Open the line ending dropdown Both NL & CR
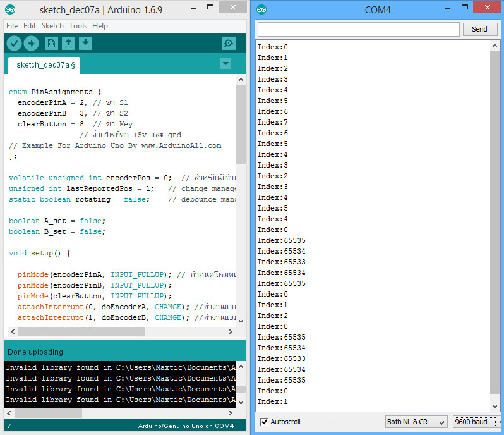504x435 pixels. pos(416,422)
